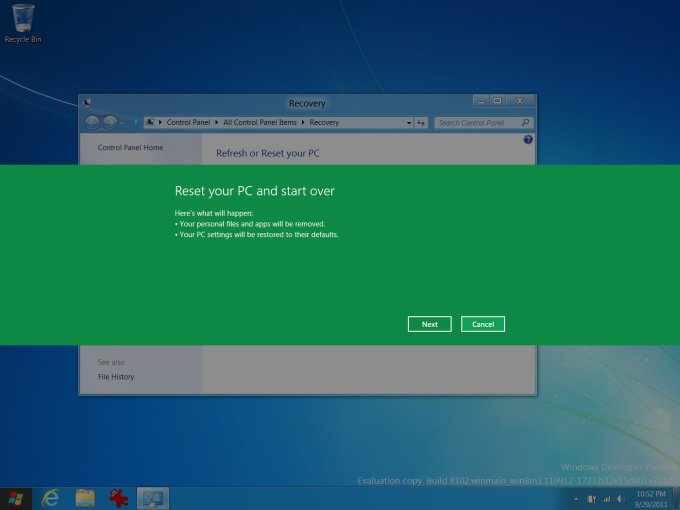Open the red puzzle piece taskbar app

coord(118,498)
